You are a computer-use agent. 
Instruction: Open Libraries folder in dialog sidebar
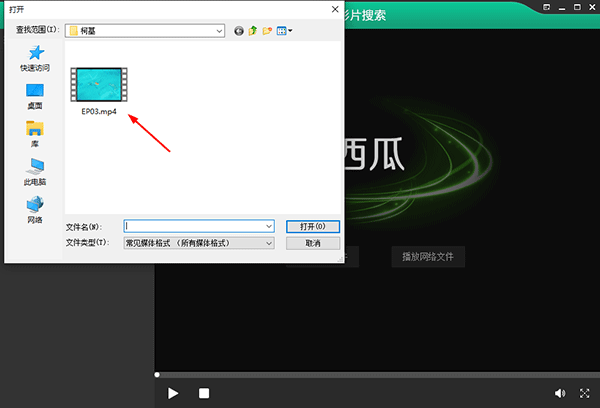click(x=35, y=134)
